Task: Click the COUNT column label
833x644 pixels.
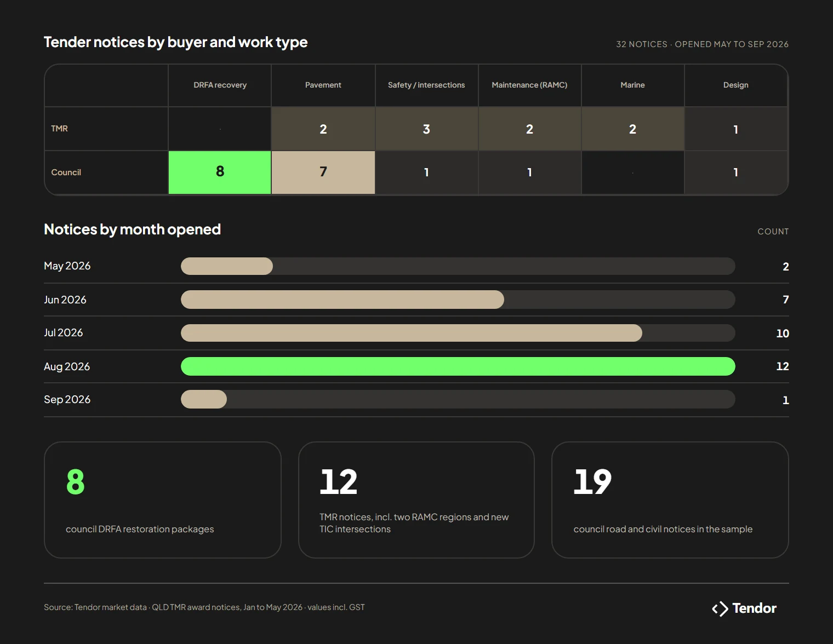Action: click(x=773, y=232)
